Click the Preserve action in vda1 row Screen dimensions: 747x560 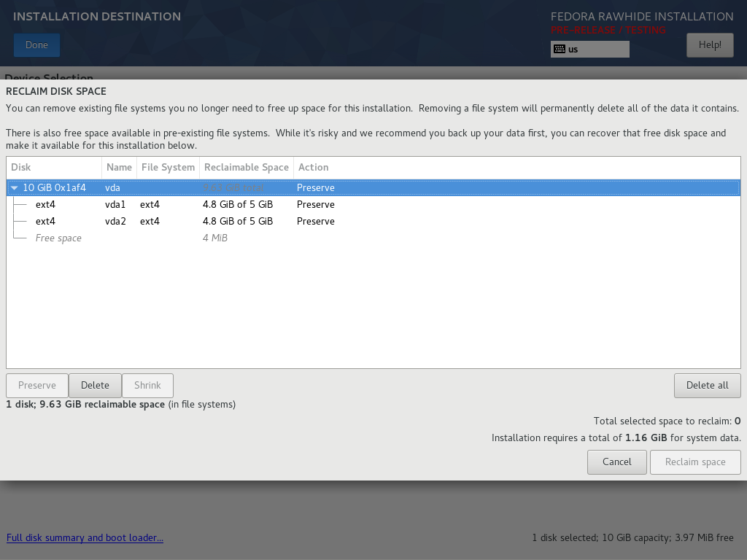pos(315,205)
